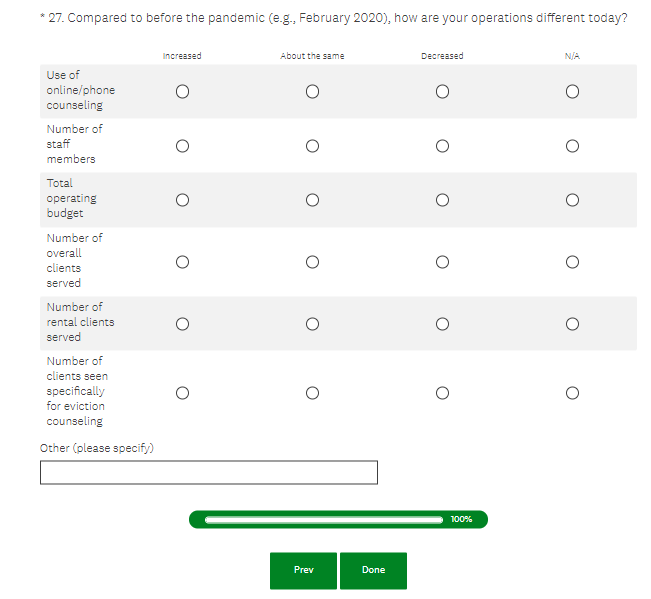
Task: Choose About the same for rental clients served
Action: 312,323
